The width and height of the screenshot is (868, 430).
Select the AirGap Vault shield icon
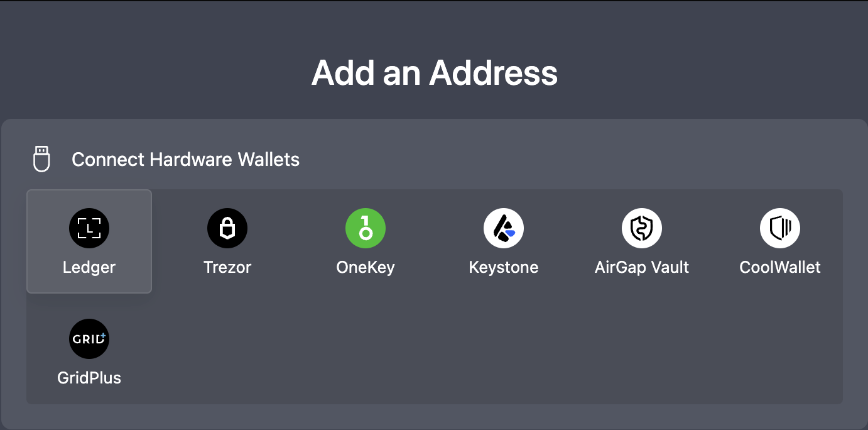point(642,228)
